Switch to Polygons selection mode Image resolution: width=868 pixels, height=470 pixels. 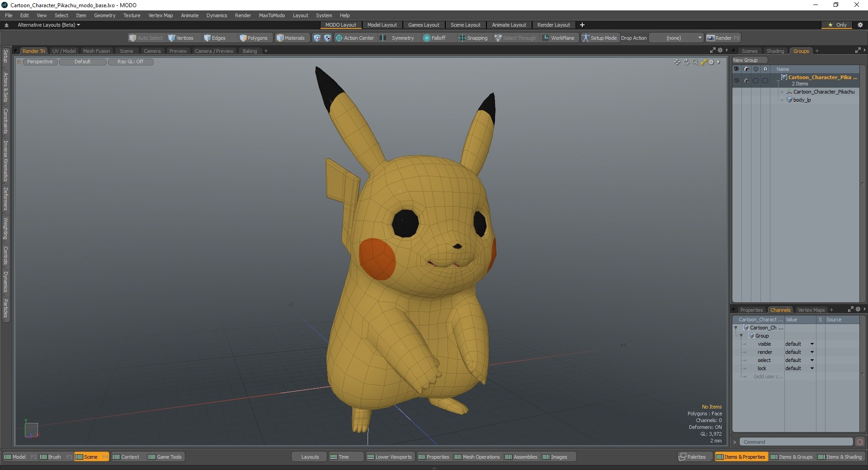254,38
